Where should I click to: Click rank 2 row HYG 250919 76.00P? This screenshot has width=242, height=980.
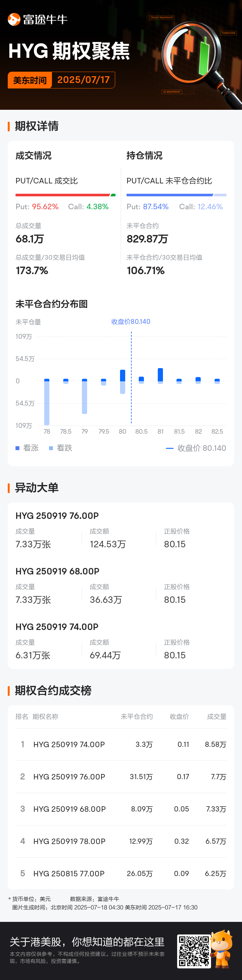(x=121, y=777)
